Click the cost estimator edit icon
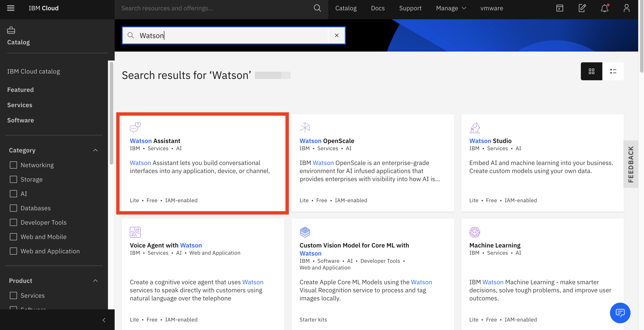This screenshot has height=330, width=644. click(582, 8)
